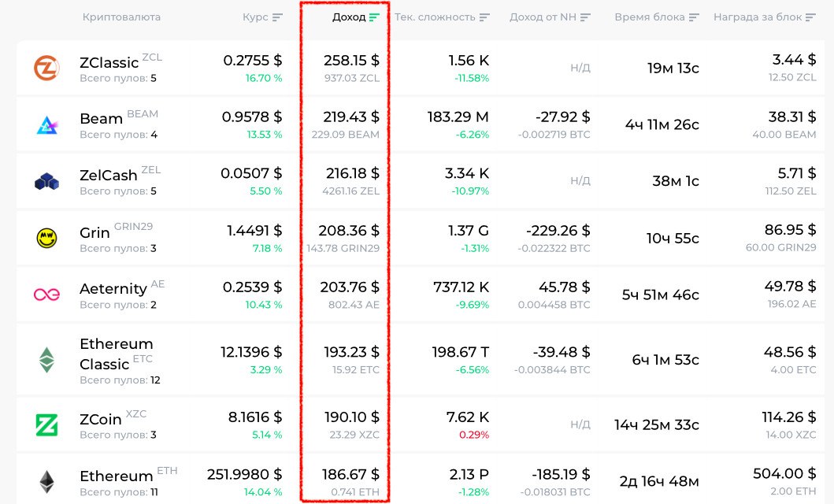Click Ethereum Classic price 12.1396 $
Viewport: 834px width, 504px height.
[251, 352]
